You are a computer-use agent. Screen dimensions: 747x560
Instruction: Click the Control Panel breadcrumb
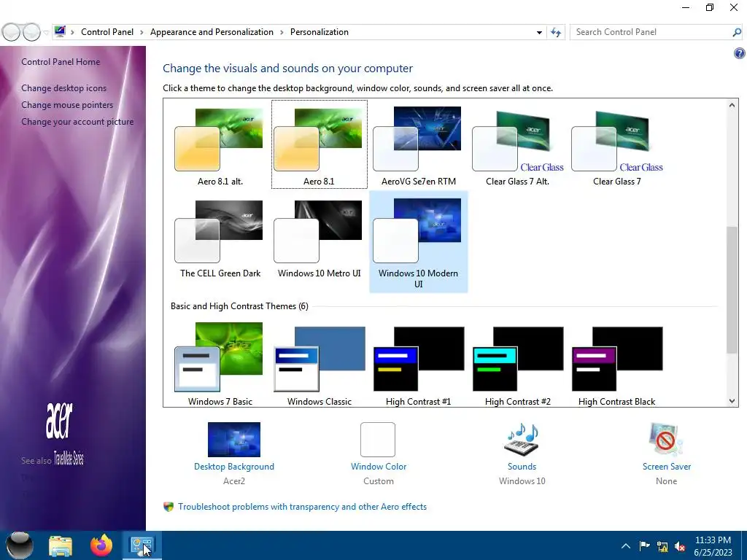pos(107,32)
